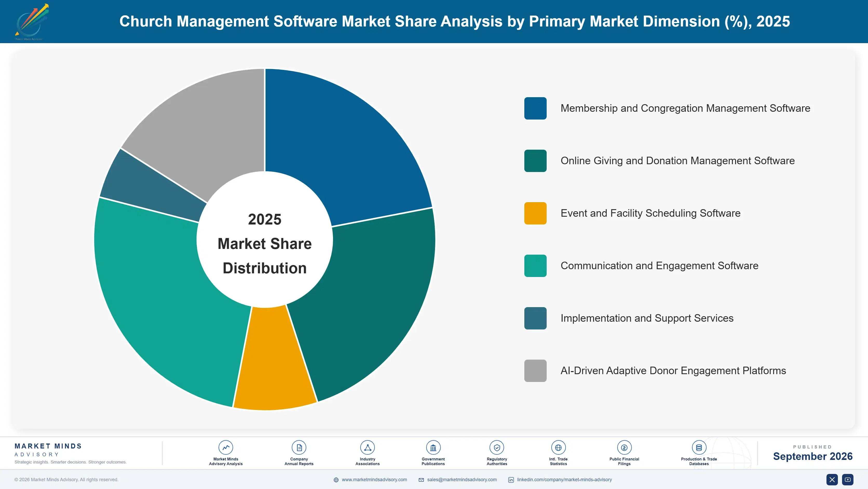Click 'Online Giving and Donation Management Software' label
The width and height of the screenshot is (868, 489).
point(677,161)
